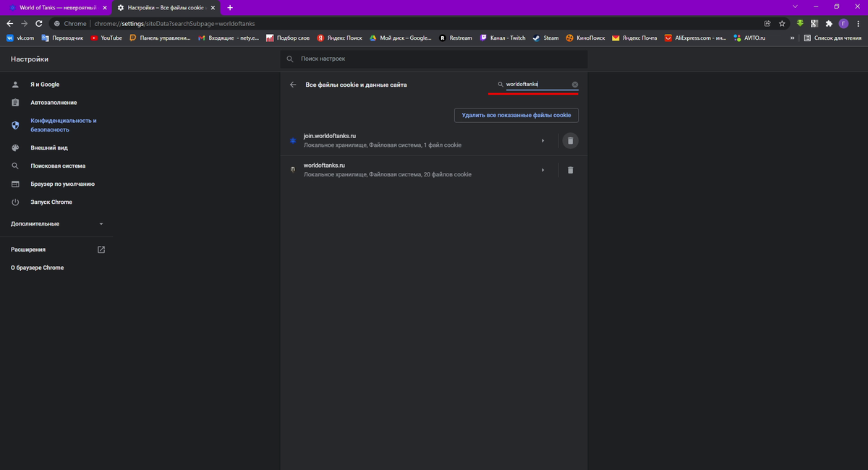This screenshot has height=470, width=868.
Task: Open the Restream bookmark
Action: click(x=456, y=38)
